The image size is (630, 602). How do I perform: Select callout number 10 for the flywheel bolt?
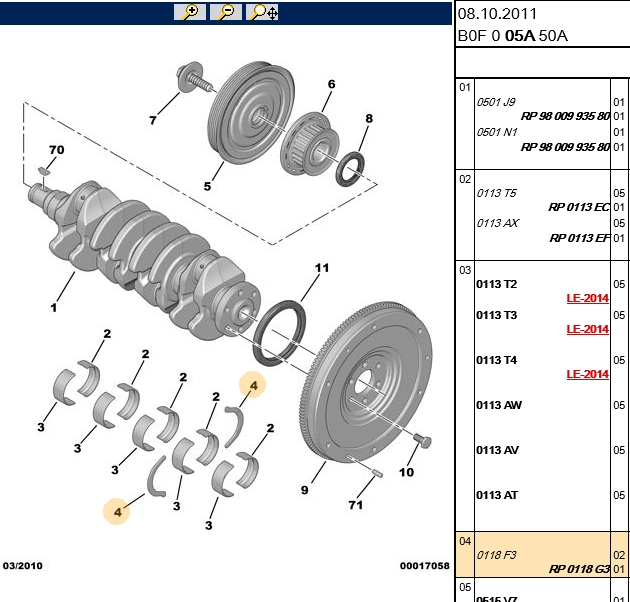tap(406, 472)
